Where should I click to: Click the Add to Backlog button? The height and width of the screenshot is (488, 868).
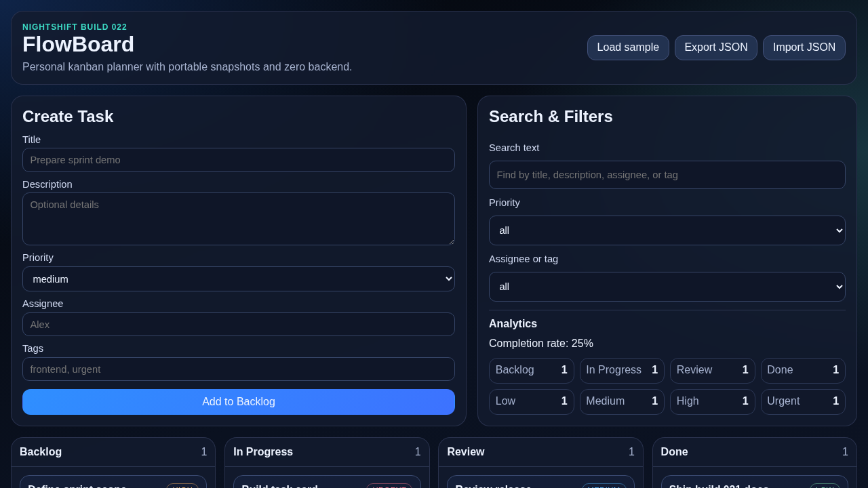(x=238, y=401)
